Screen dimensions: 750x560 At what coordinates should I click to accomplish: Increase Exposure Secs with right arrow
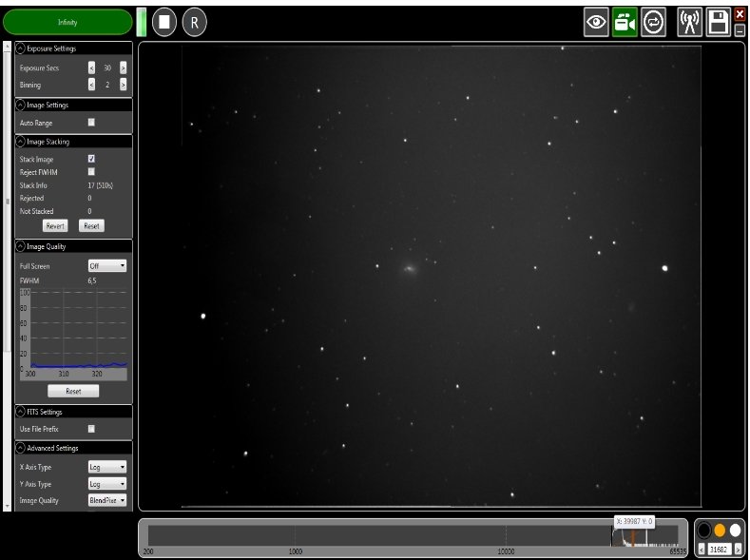tap(123, 68)
